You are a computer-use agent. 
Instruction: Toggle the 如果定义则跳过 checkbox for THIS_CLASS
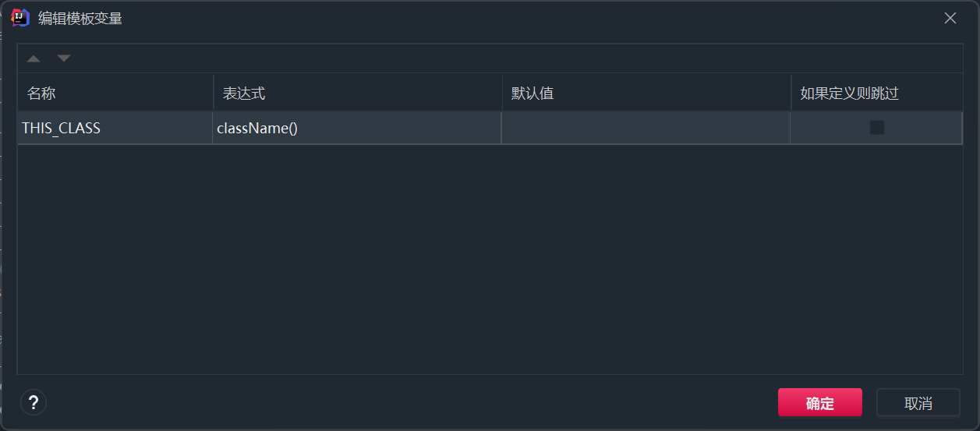tap(877, 128)
